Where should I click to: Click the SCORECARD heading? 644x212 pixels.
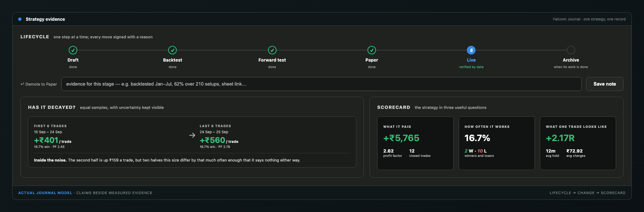pyautogui.click(x=394, y=107)
